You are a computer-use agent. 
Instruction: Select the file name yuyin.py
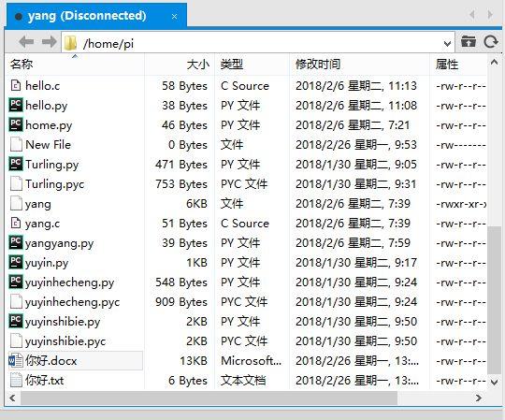[47, 263]
